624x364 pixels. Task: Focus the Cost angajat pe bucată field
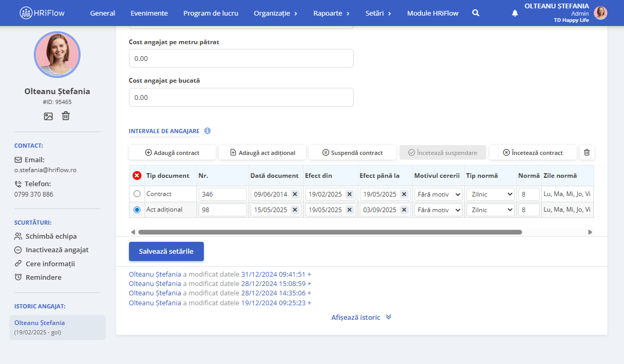click(x=241, y=97)
